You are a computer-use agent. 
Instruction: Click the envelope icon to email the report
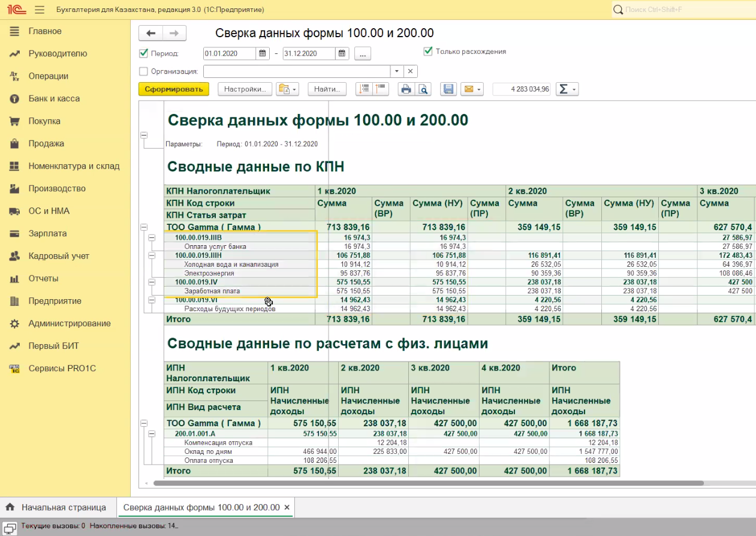(468, 89)
